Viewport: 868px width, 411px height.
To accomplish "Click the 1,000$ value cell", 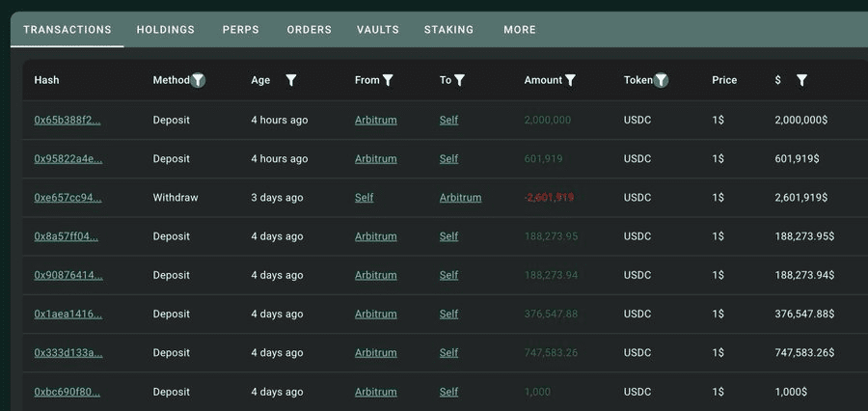I will click(x=791, y=392).
